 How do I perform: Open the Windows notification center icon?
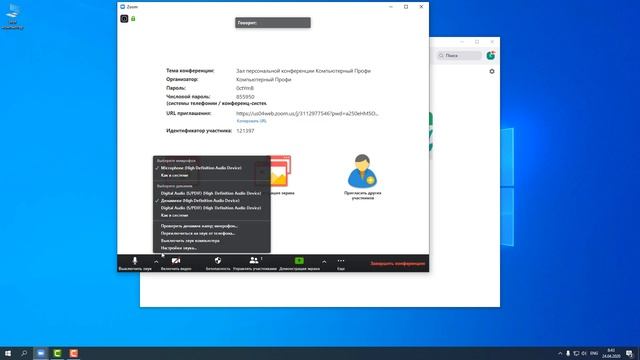[629, 353]
